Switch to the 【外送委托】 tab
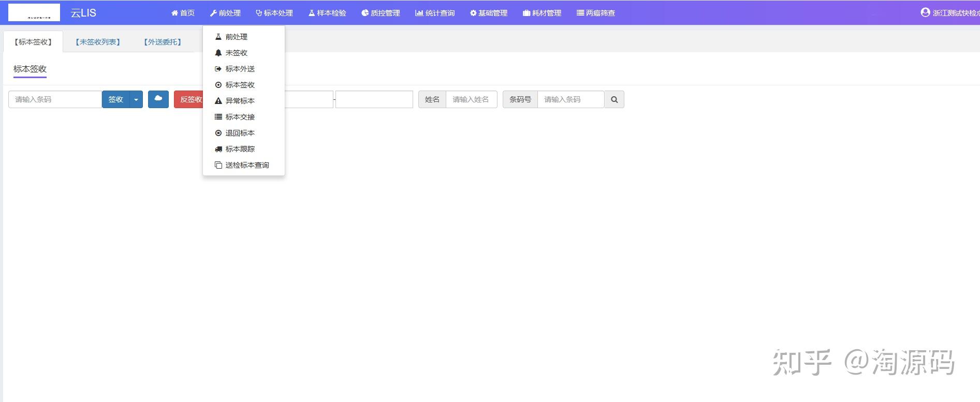 coord(163,42)
